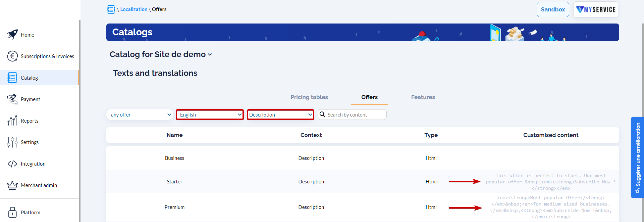
Task: Click the Merchant admin crown icon
Action: click(12, 185)
